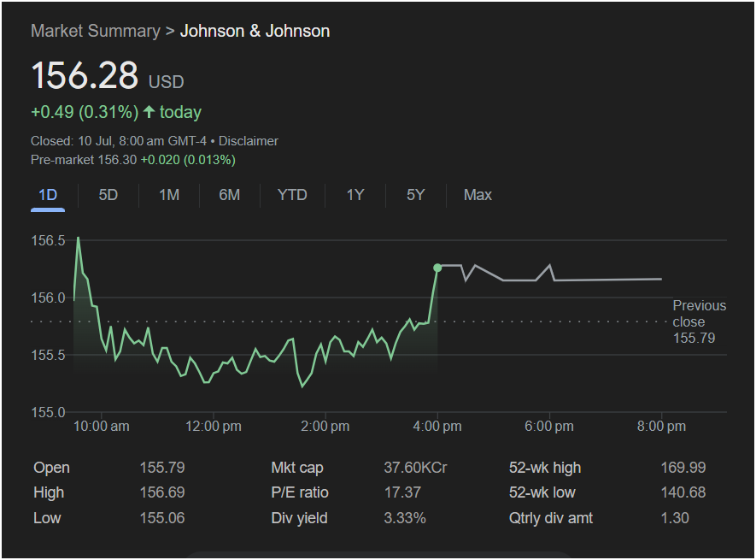This screenshot has width=756, height=560.
Task: Click the Qtrly div amt label
Action: (551, 518)
